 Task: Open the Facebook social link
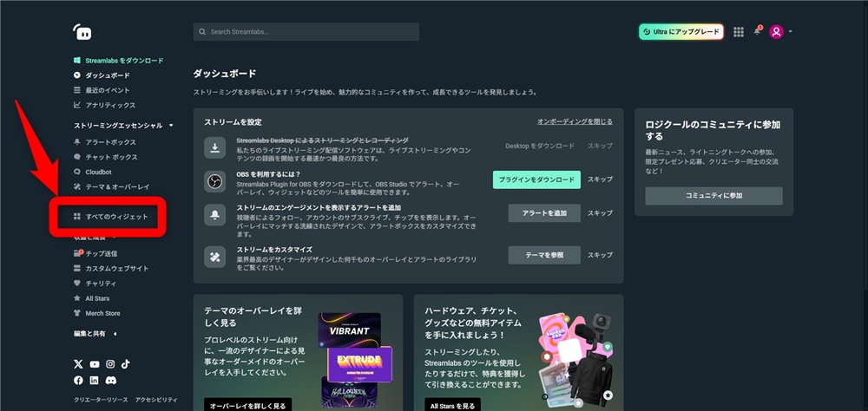coord(79,381)
